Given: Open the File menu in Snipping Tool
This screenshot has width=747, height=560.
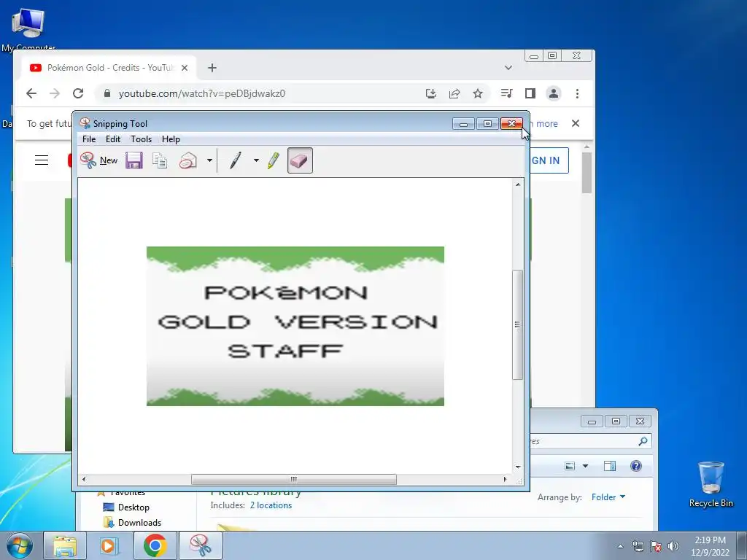Looking at the screenshot, I should coord(89,139).
